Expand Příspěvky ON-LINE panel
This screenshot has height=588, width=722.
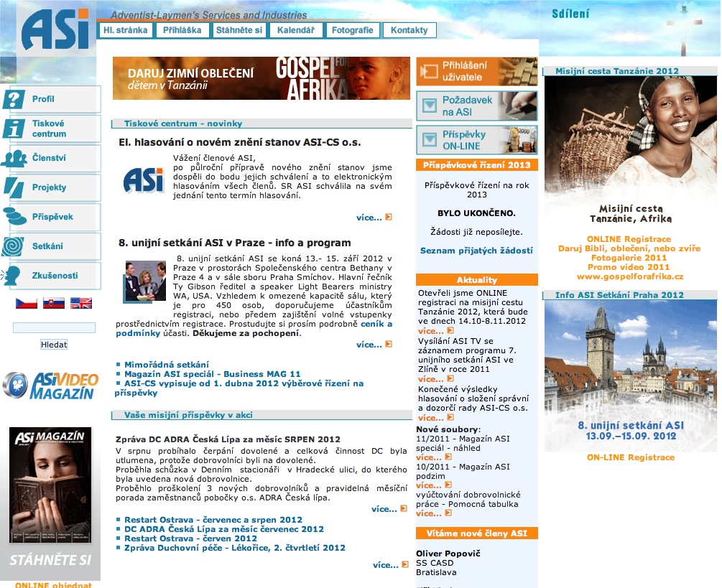coord(476,140)
